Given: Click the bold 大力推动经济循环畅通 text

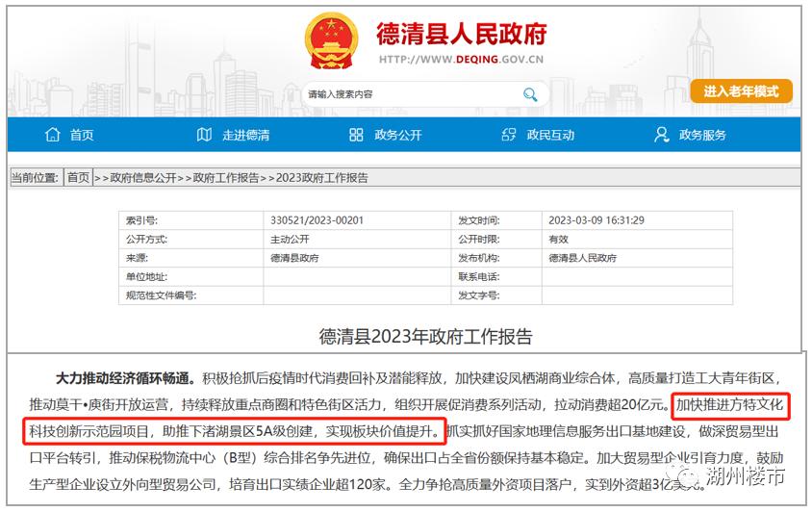Looking at the screenshot, I should point(125,378).
